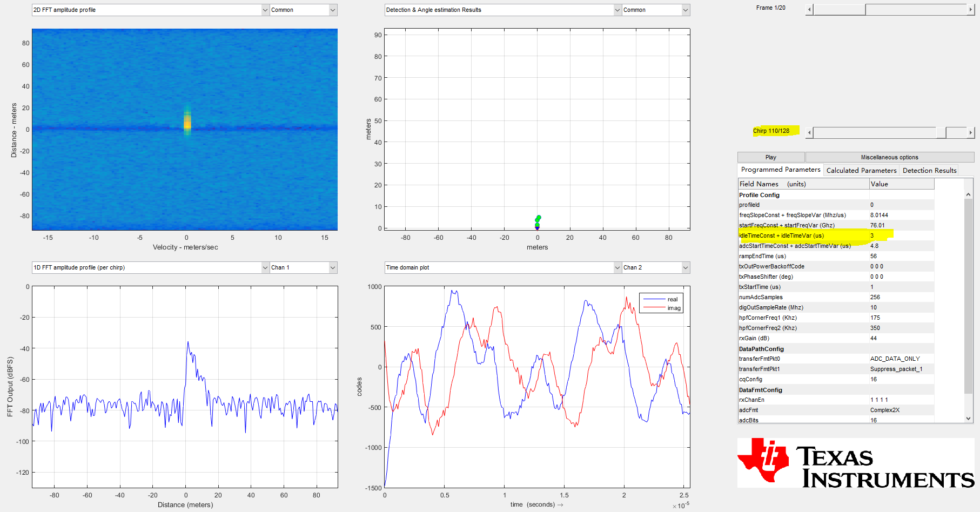Viewport: 980px width, 512px height.
Task: Open the 2D FFT amplitude profile dropdown
Action: pos(150,10)
